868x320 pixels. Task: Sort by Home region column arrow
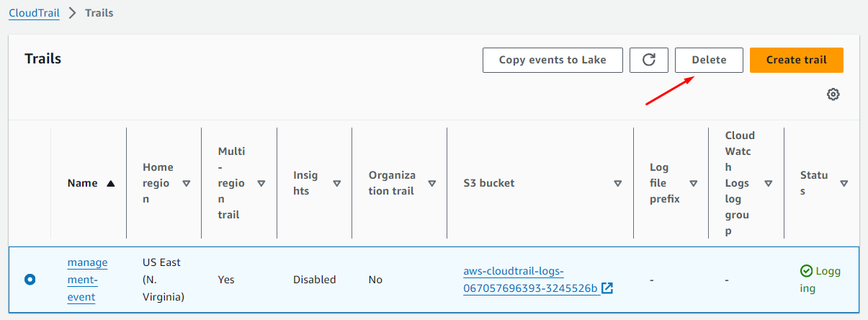187,183
